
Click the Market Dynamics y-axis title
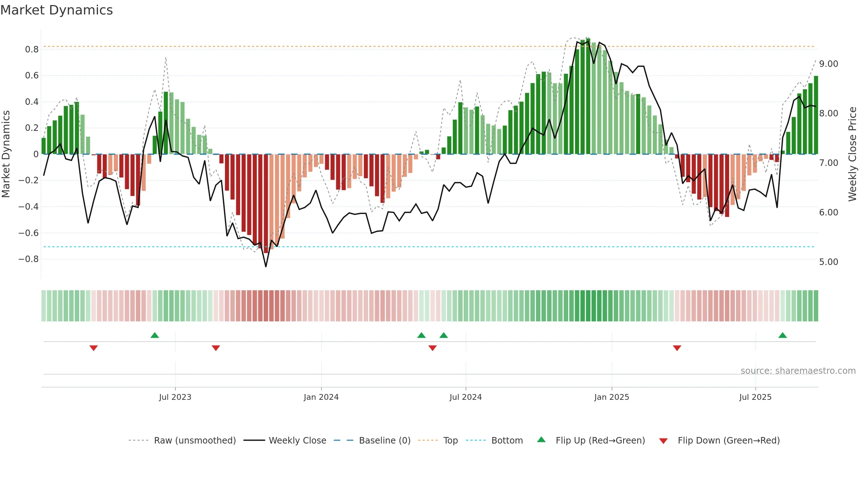[x=6, y=154]
